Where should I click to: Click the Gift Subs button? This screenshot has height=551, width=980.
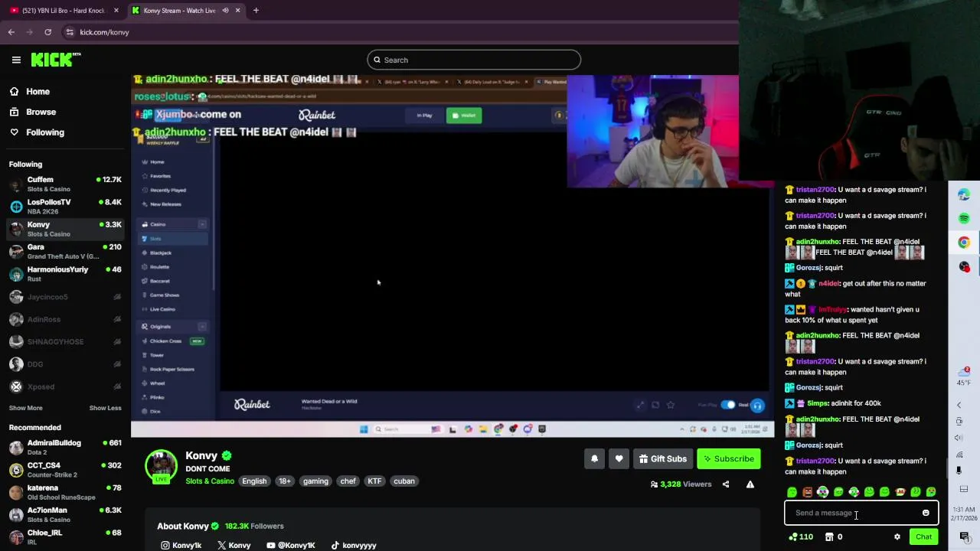click(662, 458)
